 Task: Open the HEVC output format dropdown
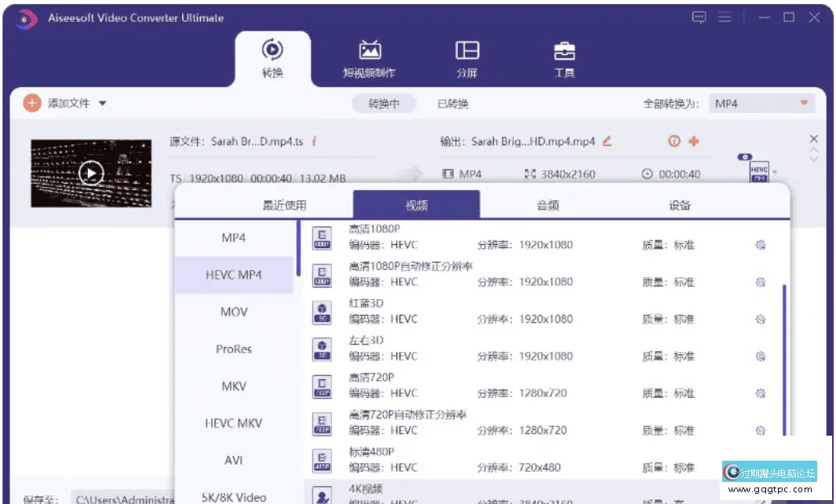coord(775,172)
